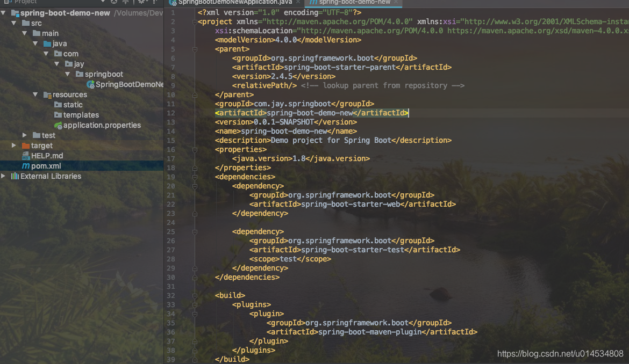The height and width of the screenshot is (364, 629).
Task: Click the scope test line
Action: pyautogui.click(x=290, y=259)
